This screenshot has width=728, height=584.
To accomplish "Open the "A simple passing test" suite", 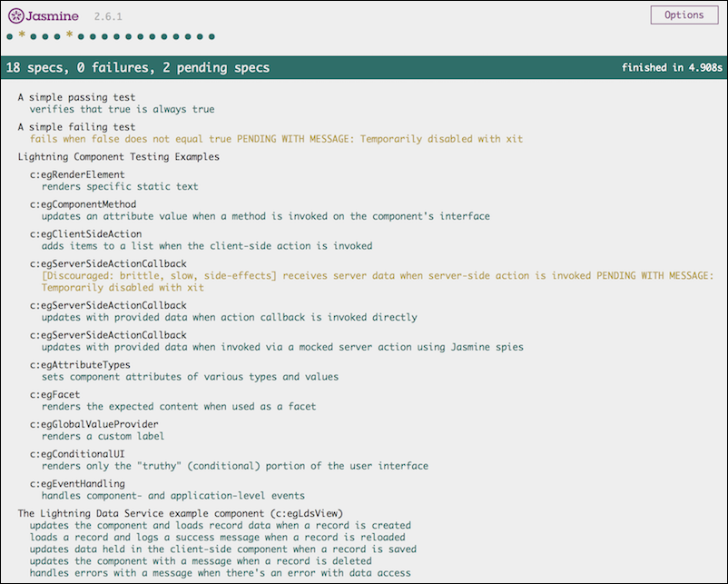I will [x=76, y=97].
